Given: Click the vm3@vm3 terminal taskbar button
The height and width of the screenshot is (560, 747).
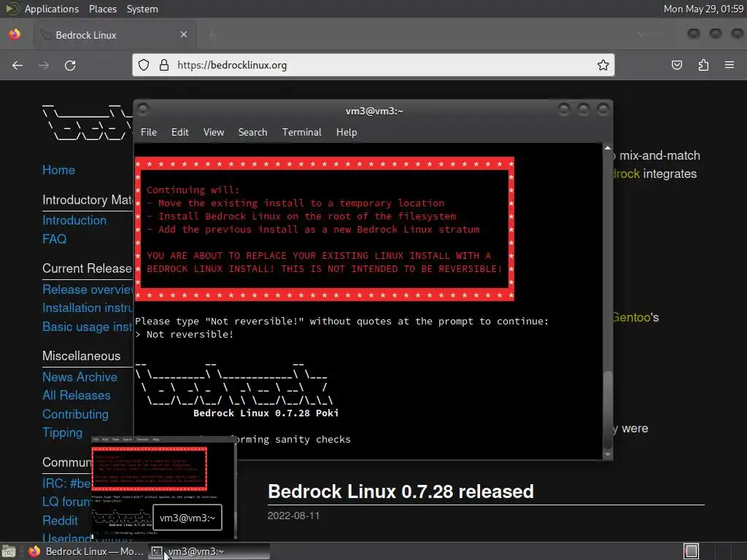Looking at the screenshot, I should click(209, 551).
